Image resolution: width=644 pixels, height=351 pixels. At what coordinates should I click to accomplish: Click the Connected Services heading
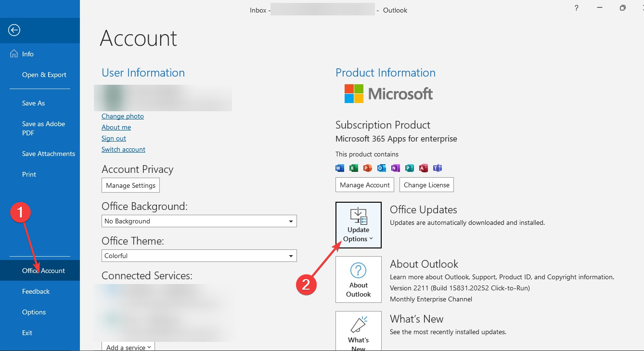click(147, 275)
